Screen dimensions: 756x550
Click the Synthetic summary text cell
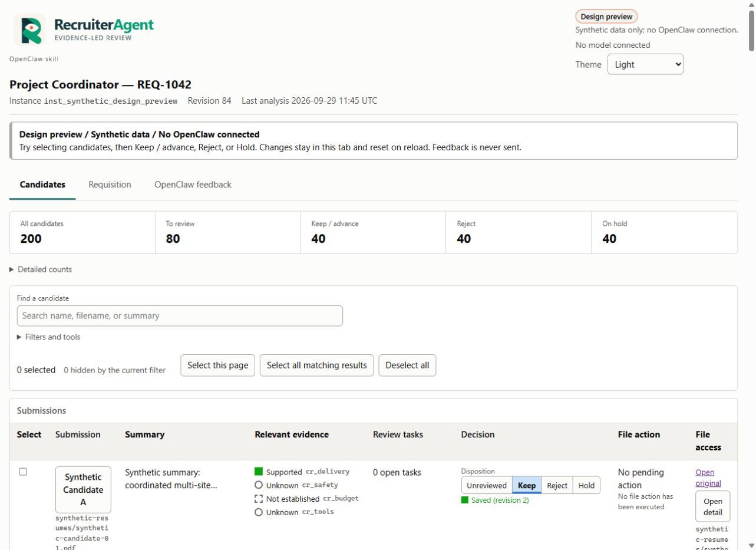click(171, 479)
